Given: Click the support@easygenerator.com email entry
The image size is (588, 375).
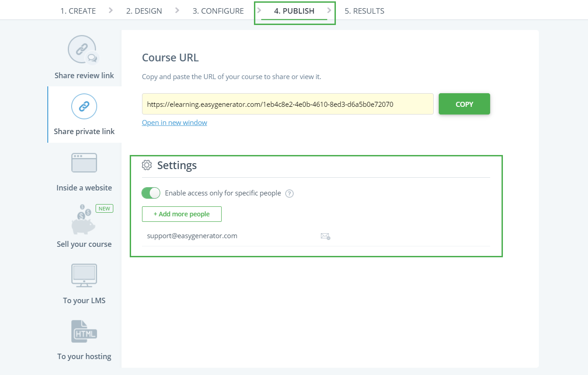Looking at the screenshot, I should pyautogui.click(x=192, y=236).
